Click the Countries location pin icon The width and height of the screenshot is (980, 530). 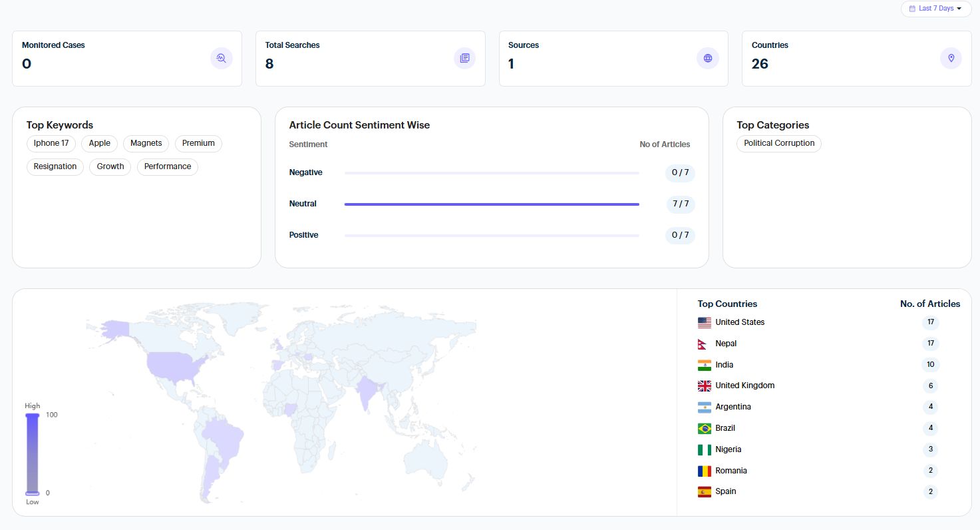pyautogui.click(x=951, y=59)
